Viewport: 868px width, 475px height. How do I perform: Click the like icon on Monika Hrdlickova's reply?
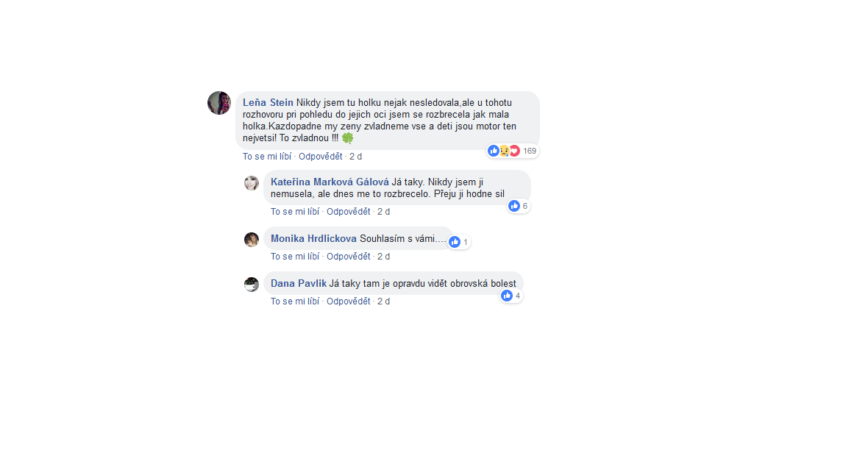pyautogui.click(x=455, y=242)
